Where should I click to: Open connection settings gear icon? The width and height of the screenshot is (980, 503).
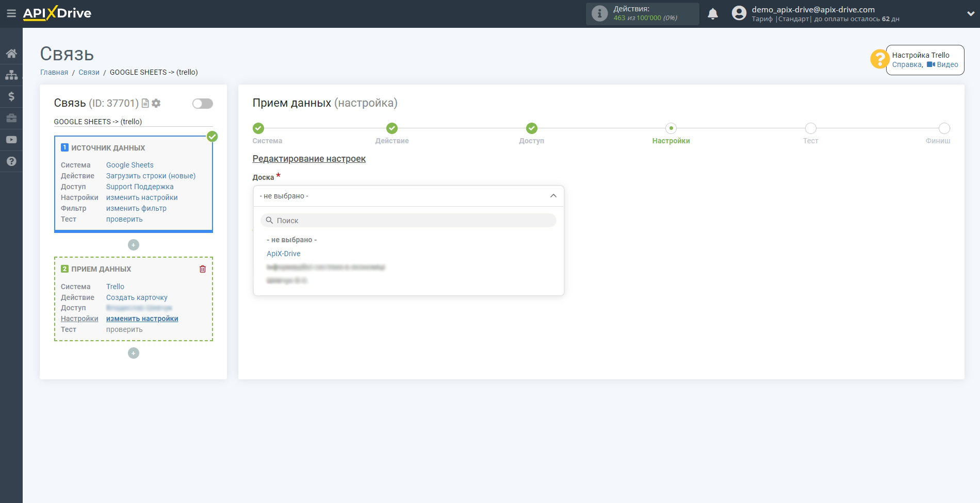tap(156, 103)
